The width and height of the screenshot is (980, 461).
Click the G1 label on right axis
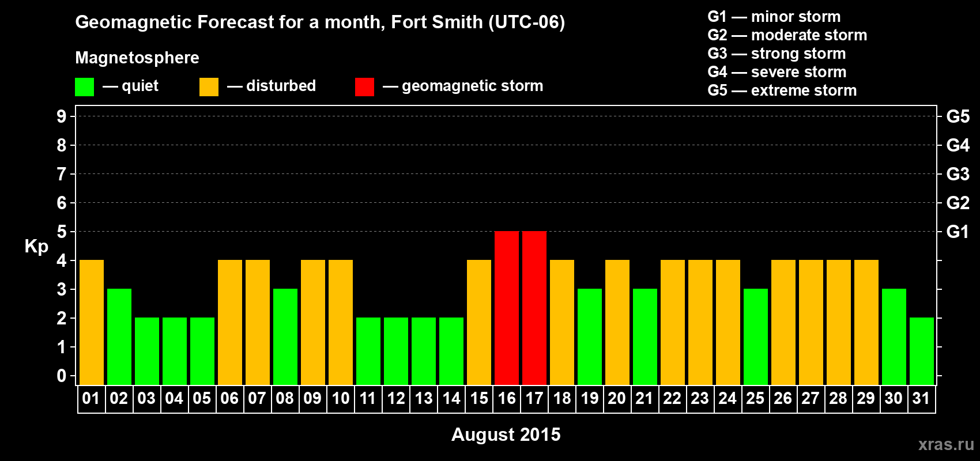958,232
